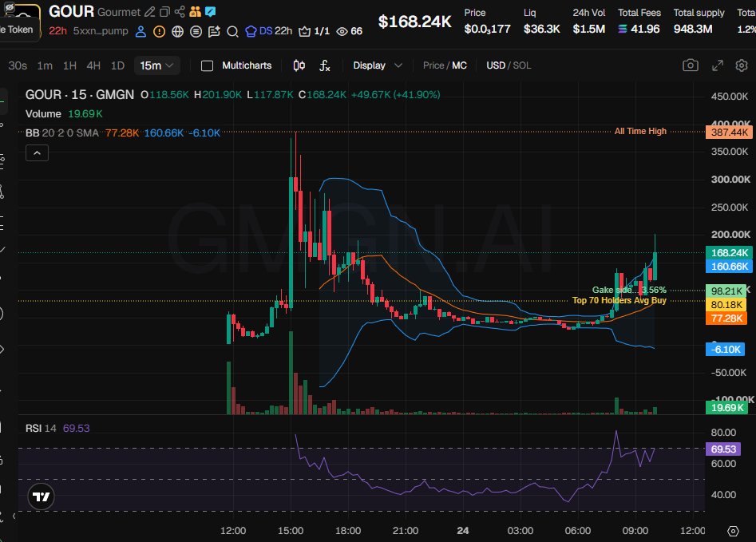This screenshot has width=756, height=542.
Task: Click the Solana icon under Total Fees
Action: click(623, 29)
